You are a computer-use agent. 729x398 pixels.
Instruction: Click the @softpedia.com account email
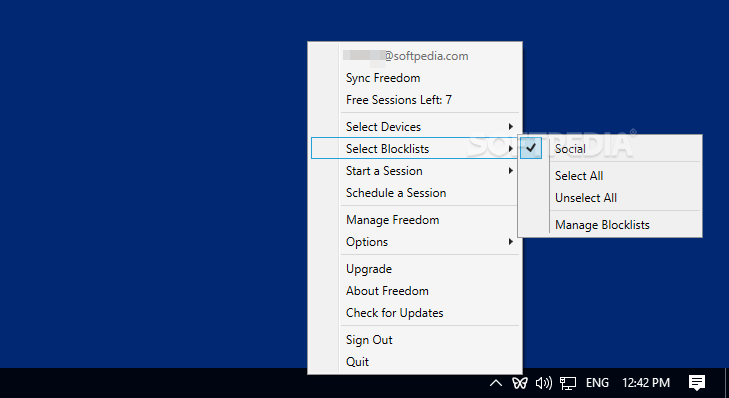click(x=405, y=56)
